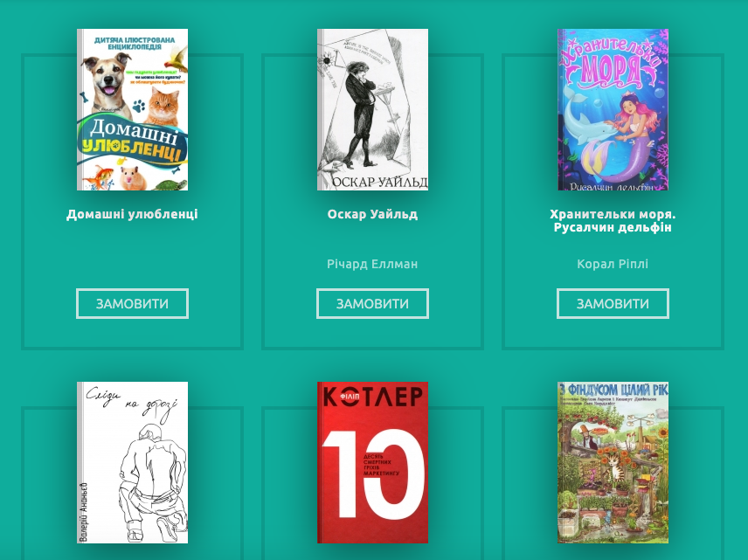748x560 pixels.
Task: Click the Хранительки моря. Русалчин дельфін title
Action: click(613, 221)
